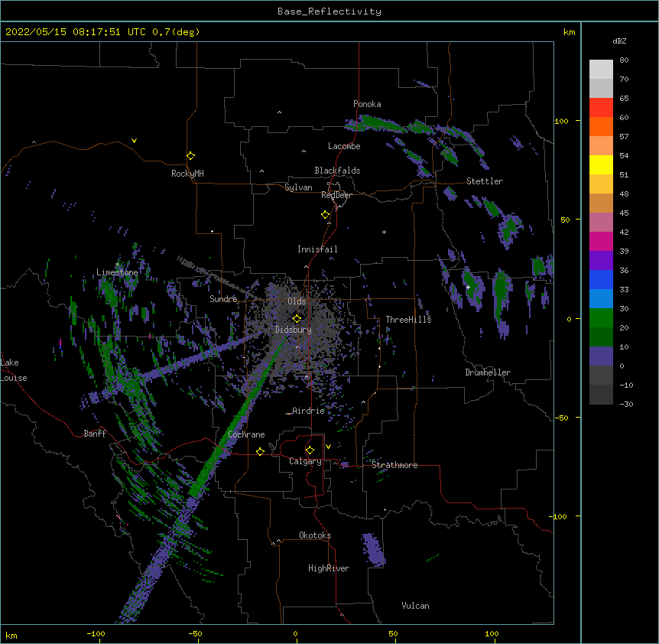This screenshot has width=659, height=644.
Task: Click the Okotoks label
Action: pos(315,535)
